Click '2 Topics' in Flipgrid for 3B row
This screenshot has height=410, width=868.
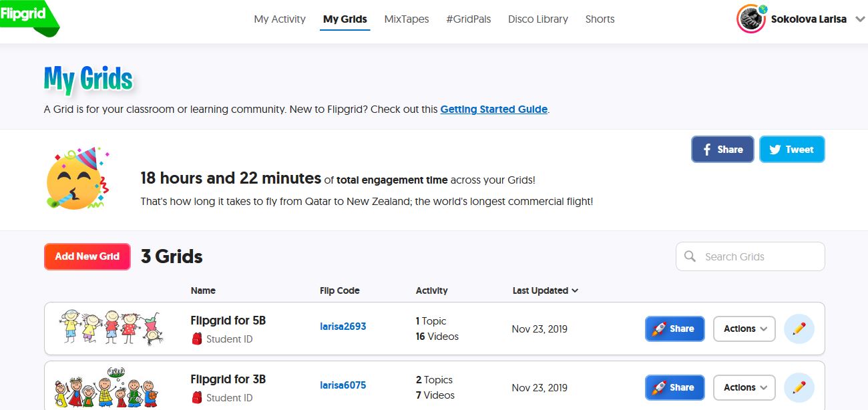(434, 380)
